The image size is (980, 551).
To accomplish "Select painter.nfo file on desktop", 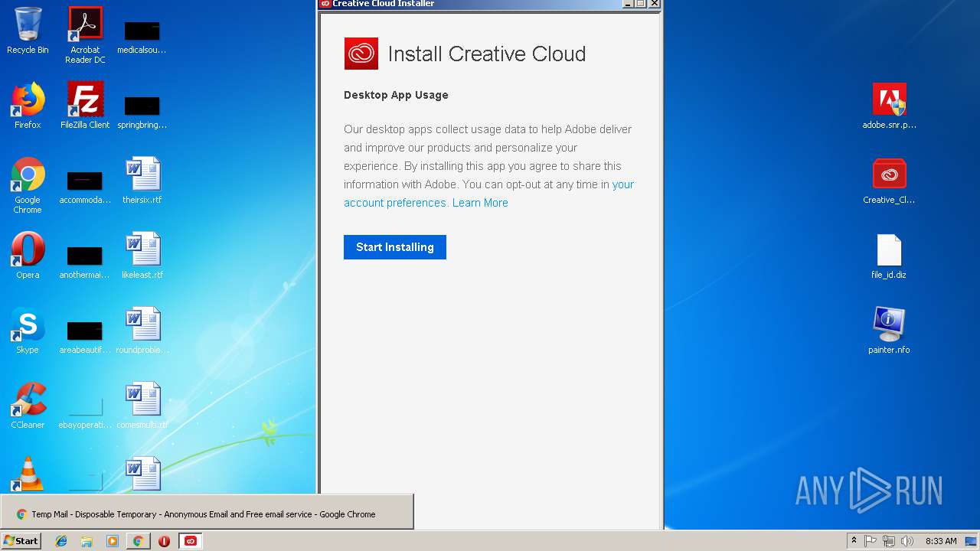I will click(x=889, y=331).
